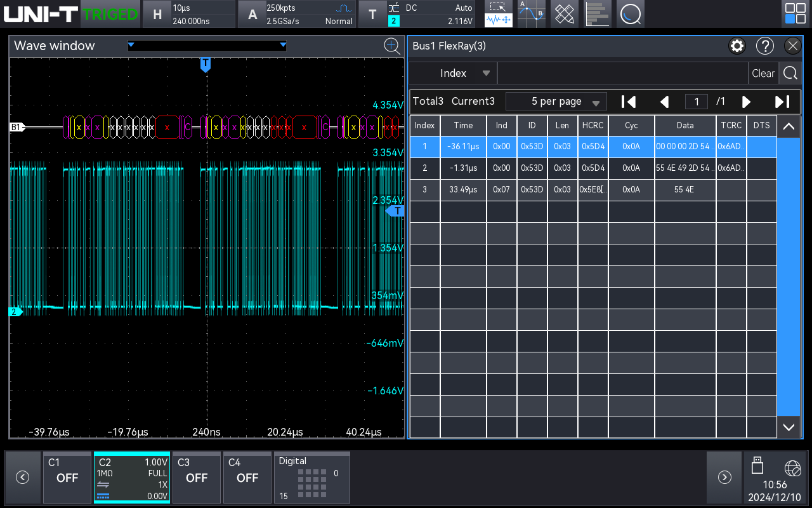
Task: Click the clock showing 10:56
Action: [775, 485]
